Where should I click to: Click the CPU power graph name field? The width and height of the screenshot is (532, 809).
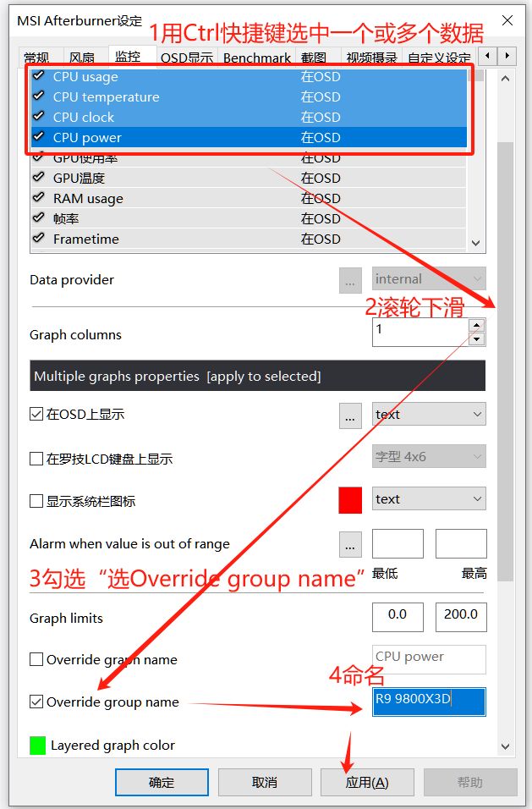[429, 659]
